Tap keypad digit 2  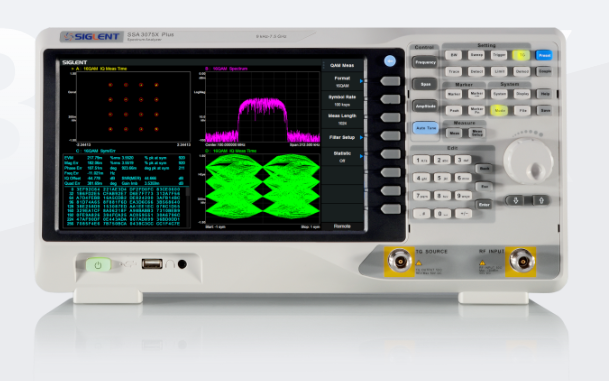(x=442, y=160)
